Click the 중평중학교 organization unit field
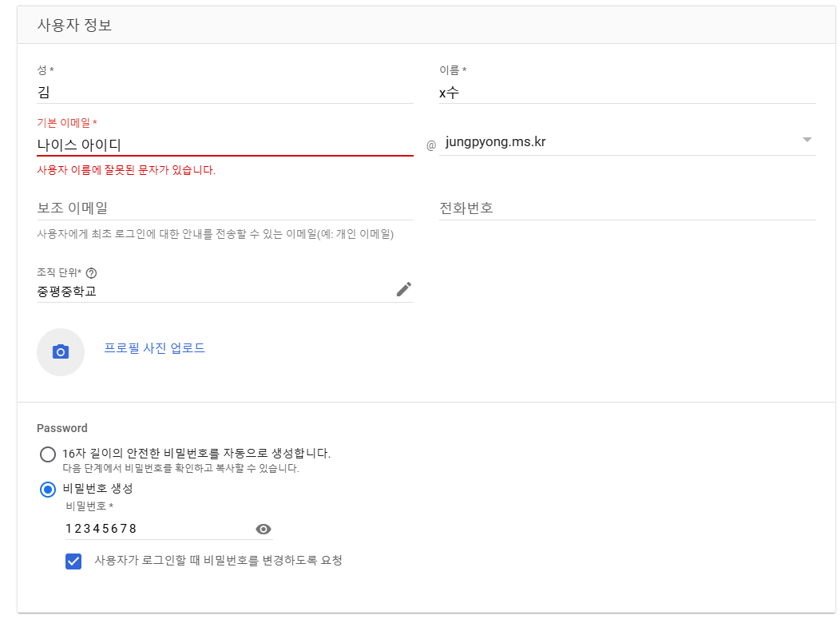The height and width of the screenshot is (619, 840). 214,291
